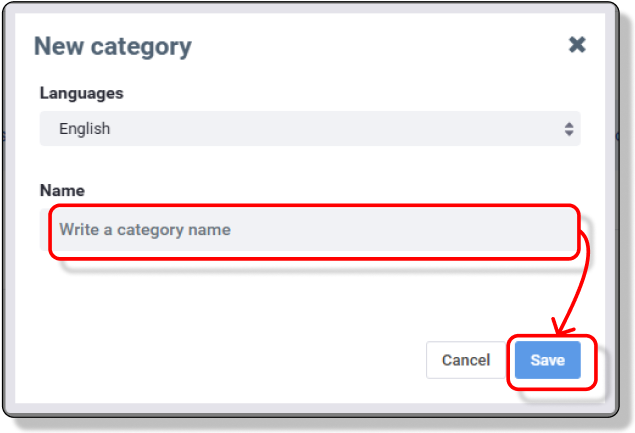Viewport: 635px width, 433px height.
Task: Open the Languages dropdown
Action: (309, 129)
